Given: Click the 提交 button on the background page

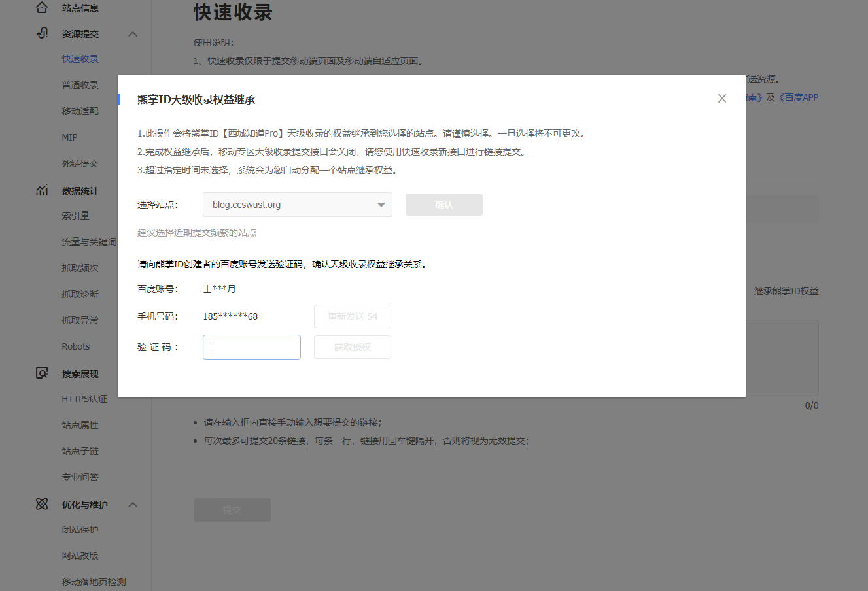Looking at the screenshot, I should (232, 510).
